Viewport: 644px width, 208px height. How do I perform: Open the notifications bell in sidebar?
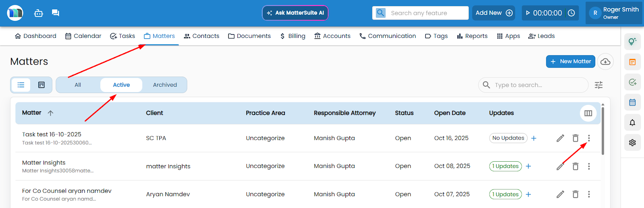click(x=632, y=123)
